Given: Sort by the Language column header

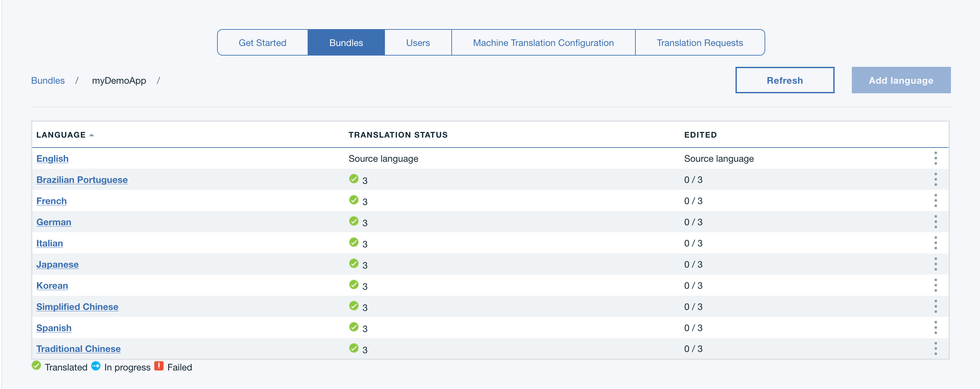Looking at the screenshot, I should [x=65, y=135].
